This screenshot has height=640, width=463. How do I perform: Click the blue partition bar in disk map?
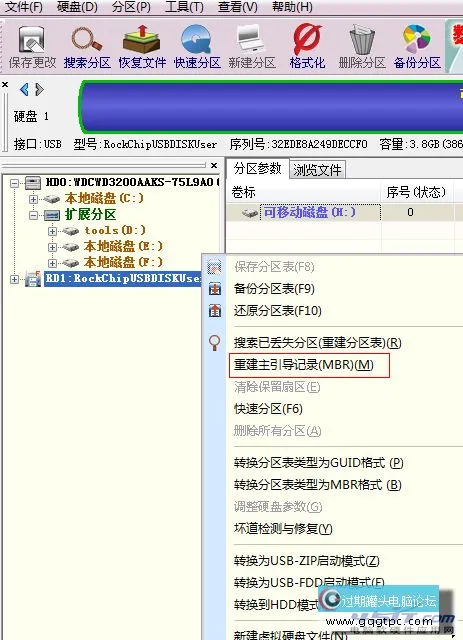pos(272,107)
